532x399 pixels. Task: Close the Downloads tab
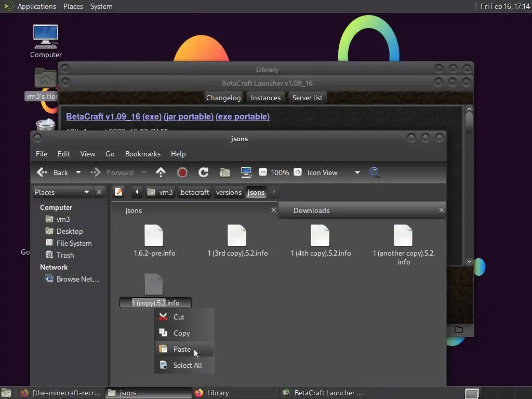pyautogui.click(x=442, y=210)
